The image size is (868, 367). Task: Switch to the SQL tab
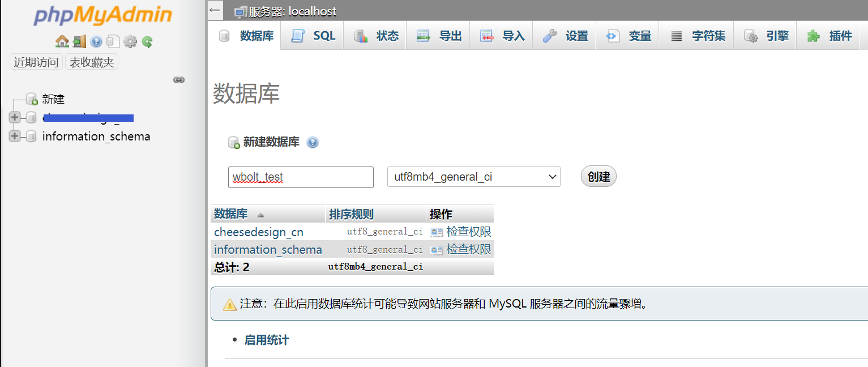click(312, 35)
